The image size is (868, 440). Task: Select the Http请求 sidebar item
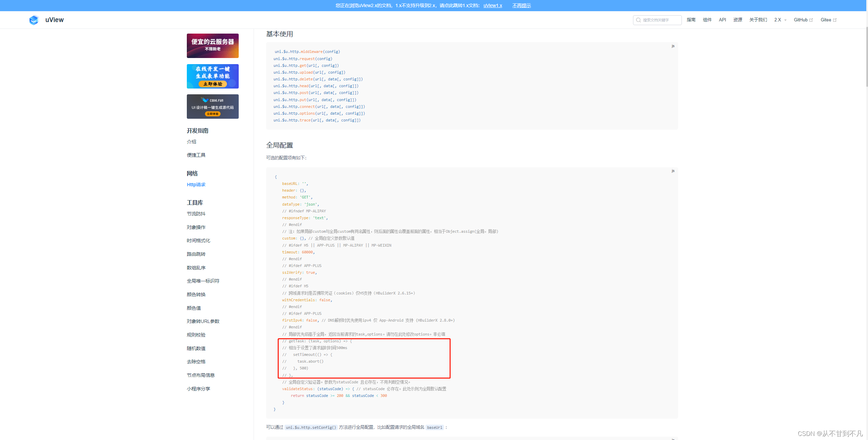pos(196,185)
